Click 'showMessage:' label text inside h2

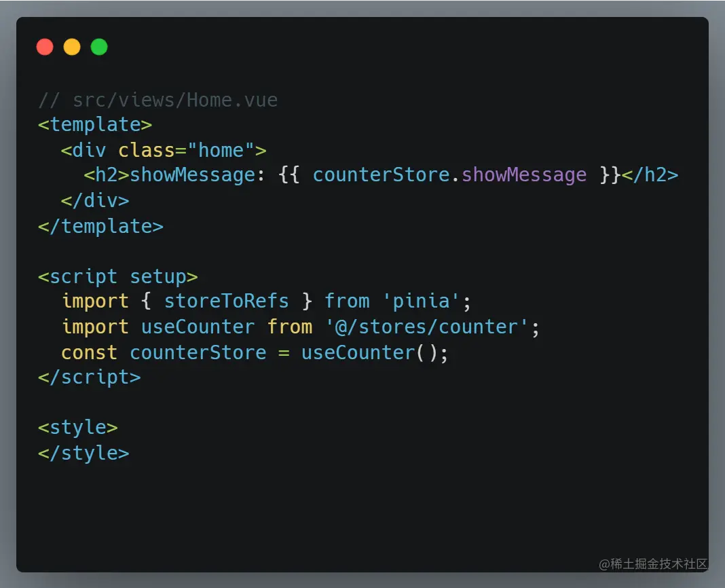[198, 175]
